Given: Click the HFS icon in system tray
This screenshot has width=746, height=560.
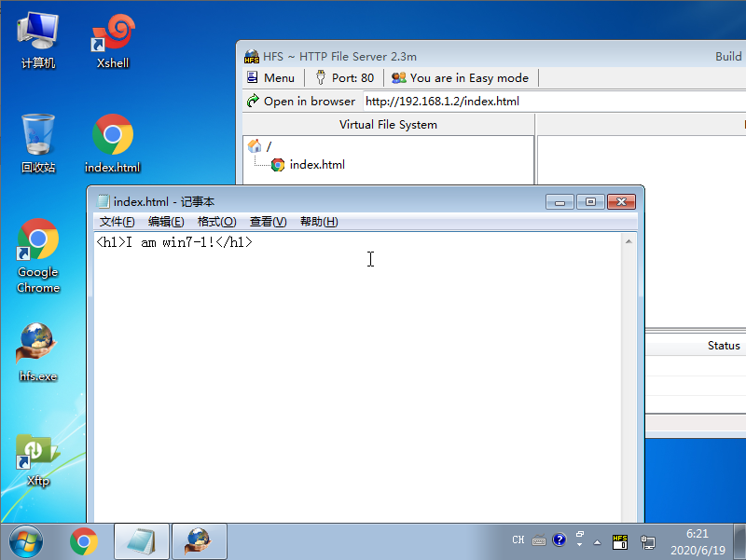Looking at the screenshot, I should (x=620, y=540).
